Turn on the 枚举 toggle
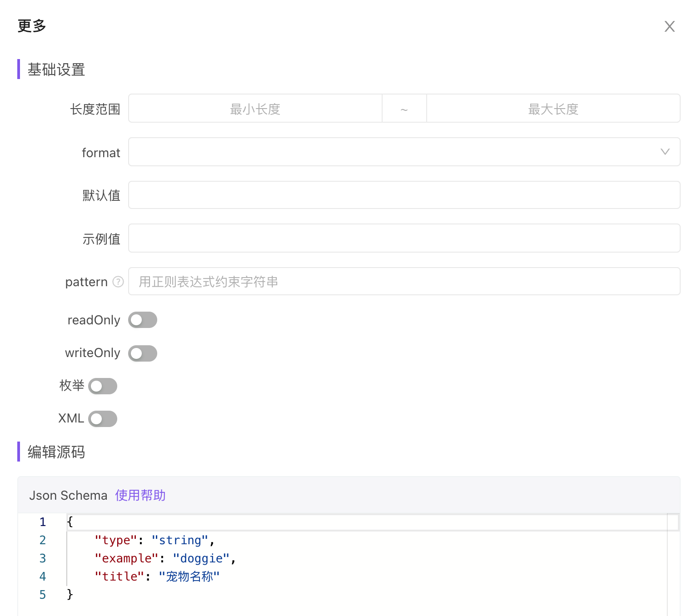Screen dimensions: 697x616 click(103, 386)
